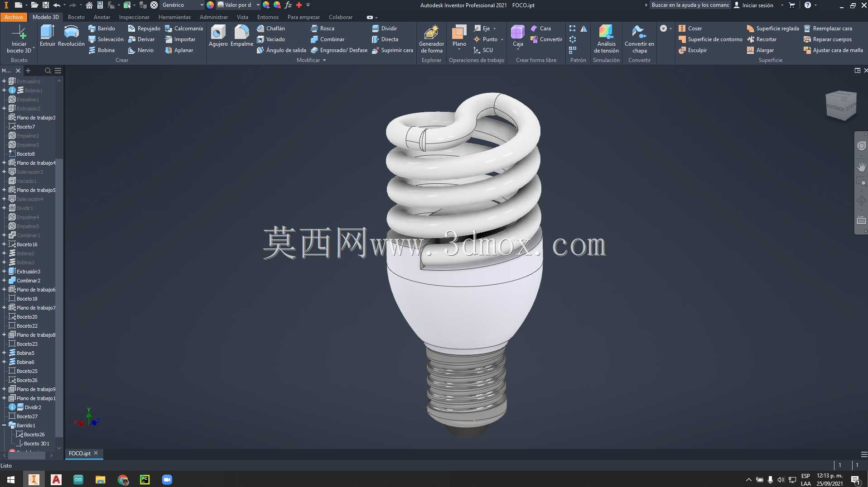
Task: Collapse the Barrido1 feature node
Action: (4, 425)
